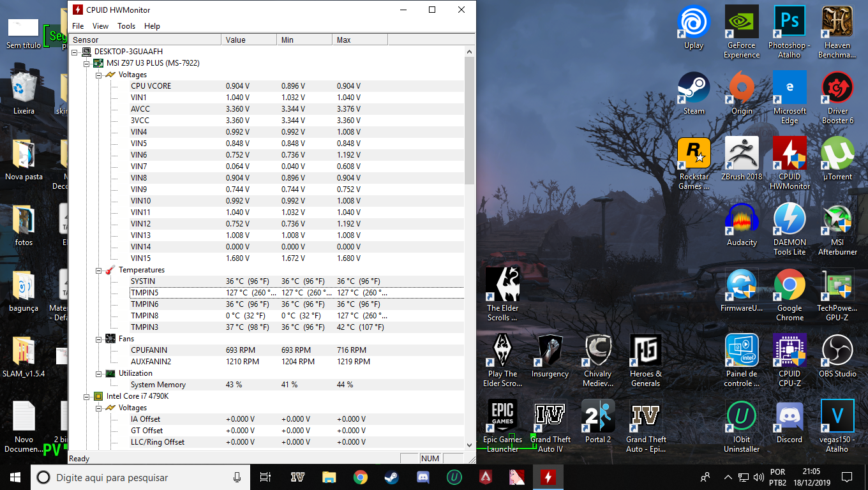Select Heroes & Generals desktop icon
Screen dimensions: 868x490
[x=646, y=360]
